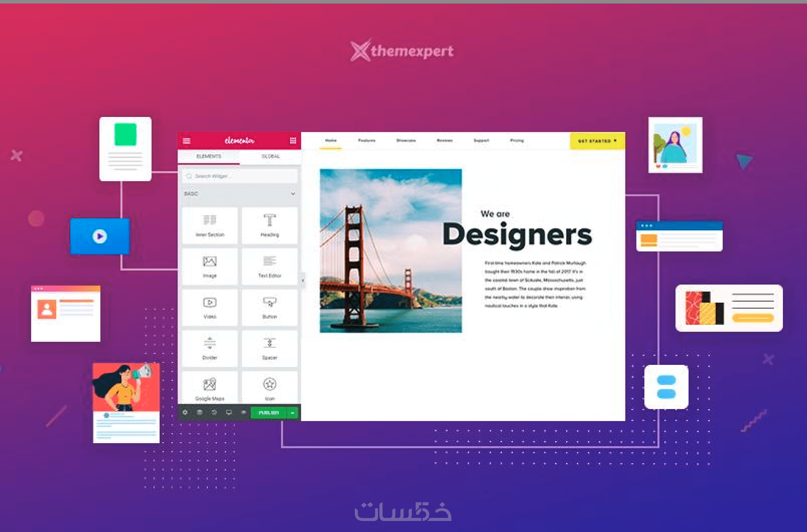Select the Inner Section widget

(x=210, y=225)
